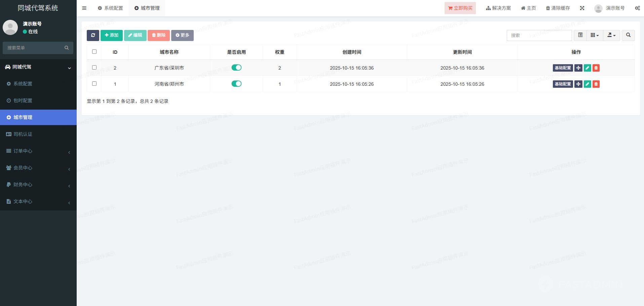This screenshot has height=306, width=644.
Task: Click the green 添加 button
Action: coord(112,35)
